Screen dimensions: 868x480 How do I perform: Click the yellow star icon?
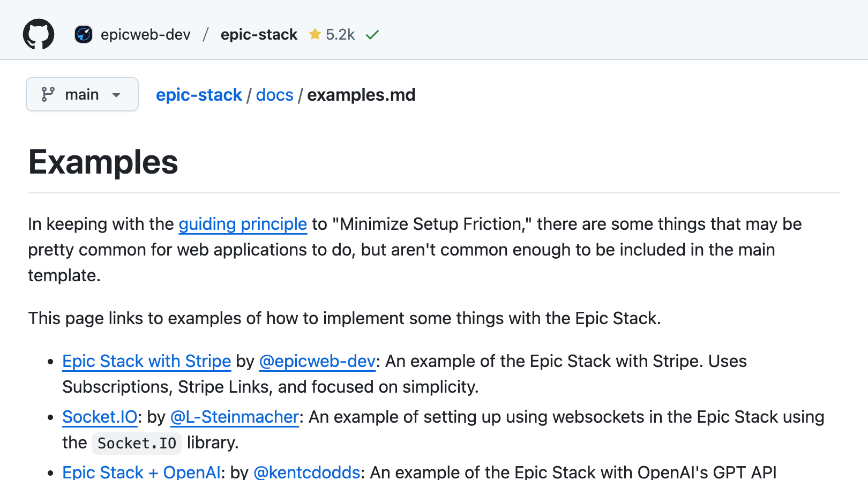click(x=315, y=34)
